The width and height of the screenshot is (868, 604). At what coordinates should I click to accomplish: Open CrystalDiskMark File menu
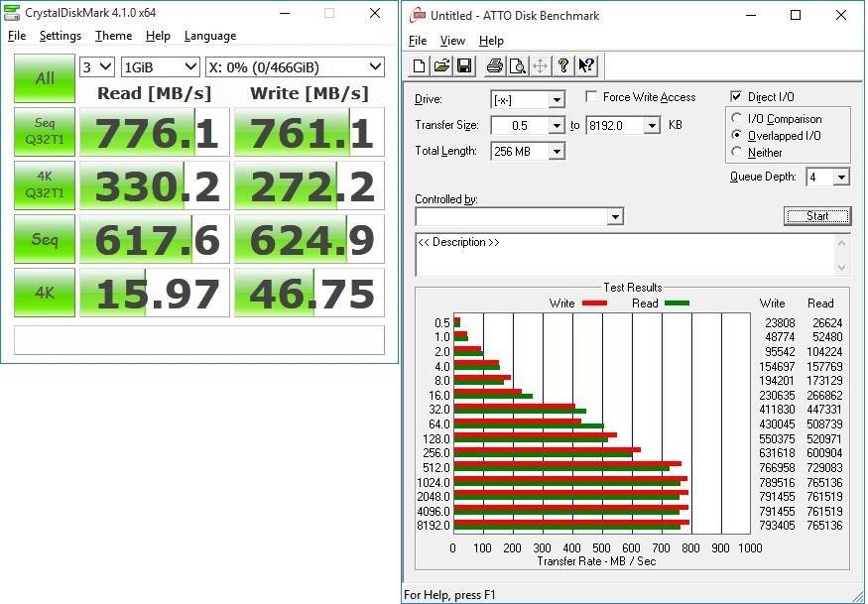[x=17, y=36]
